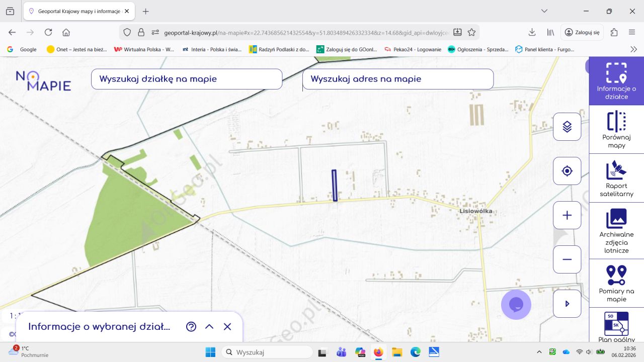Viewport: 644px width, 362px height.
Task: Open the Wirtualna Polska bookmark
Action: [144, 49]
